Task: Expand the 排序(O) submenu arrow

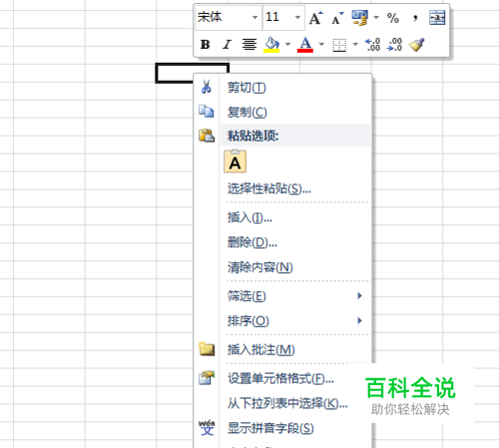Action: tap(359, 320)
